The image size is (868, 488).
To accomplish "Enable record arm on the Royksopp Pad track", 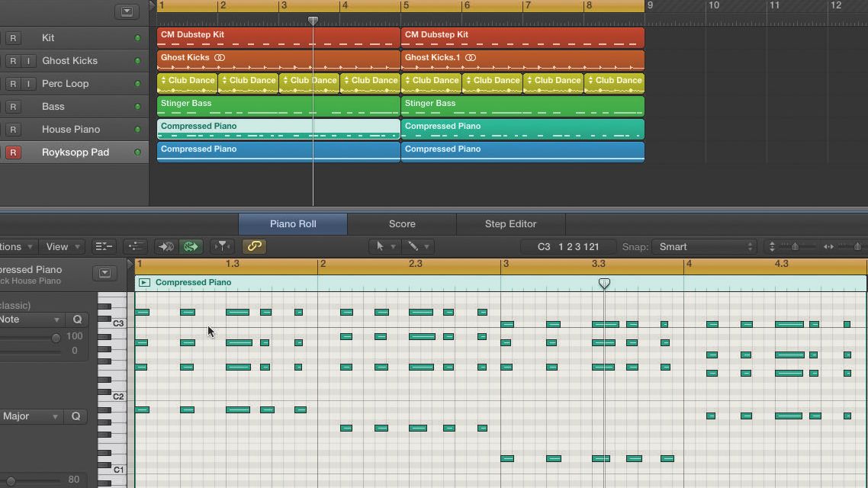I will point(13,152).
